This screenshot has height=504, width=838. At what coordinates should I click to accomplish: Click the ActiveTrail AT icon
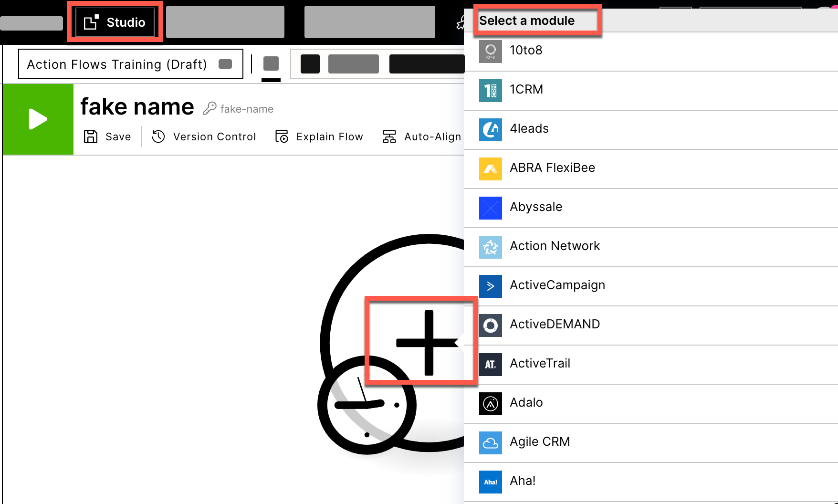pyautogui.click(x=491, y=365)
